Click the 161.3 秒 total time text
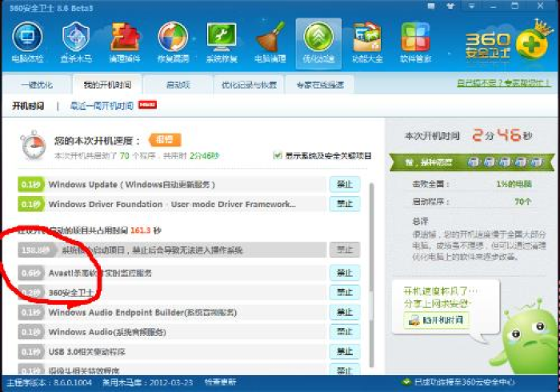 pos(146,230)
